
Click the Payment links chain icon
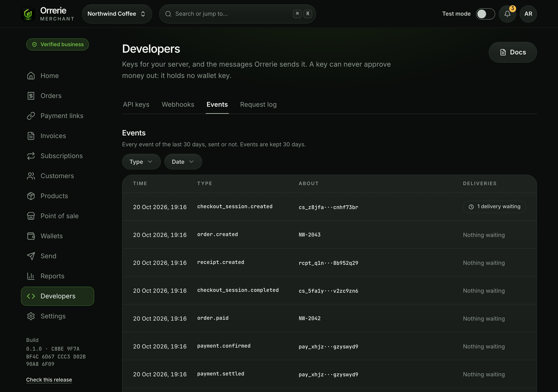pyautogui.click(x=31, y=116)
